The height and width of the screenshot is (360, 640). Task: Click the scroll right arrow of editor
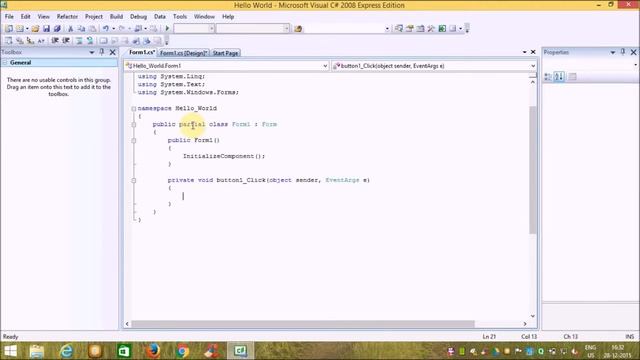pos(525,324)
